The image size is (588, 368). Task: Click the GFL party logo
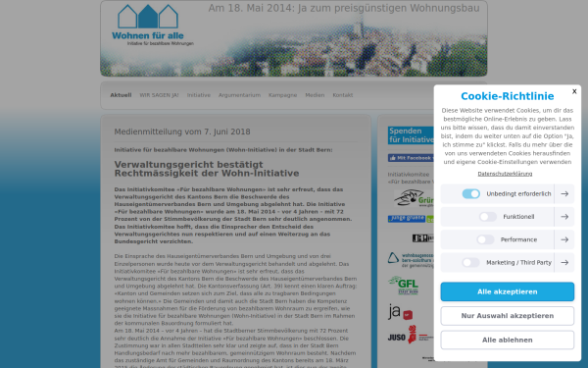point(404,286)
